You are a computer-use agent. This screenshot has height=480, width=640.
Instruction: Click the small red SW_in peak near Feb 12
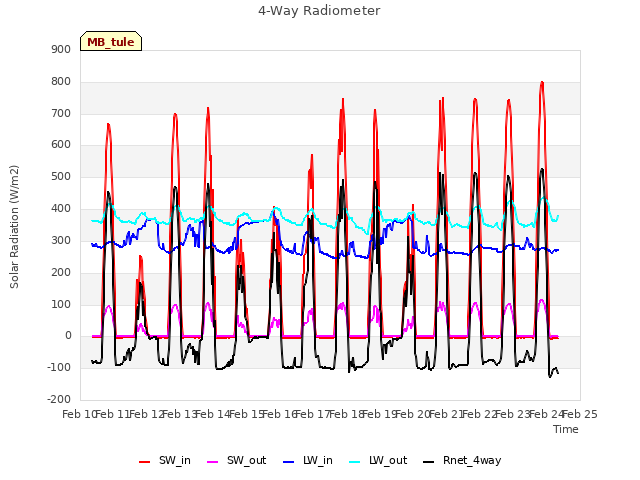coord(140,256)
